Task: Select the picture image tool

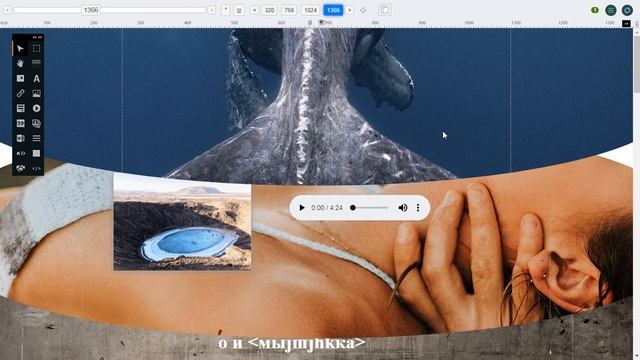Action: point(36,93)
